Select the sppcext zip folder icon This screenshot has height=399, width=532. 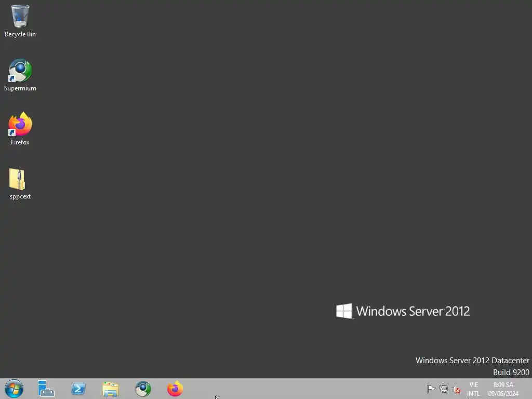(x=20, y=183)
